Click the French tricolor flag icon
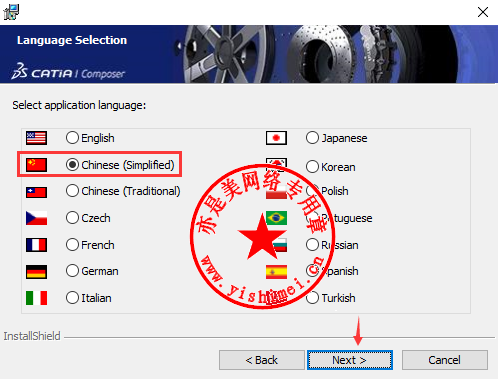The image size is (498, 379). (36, 245)
